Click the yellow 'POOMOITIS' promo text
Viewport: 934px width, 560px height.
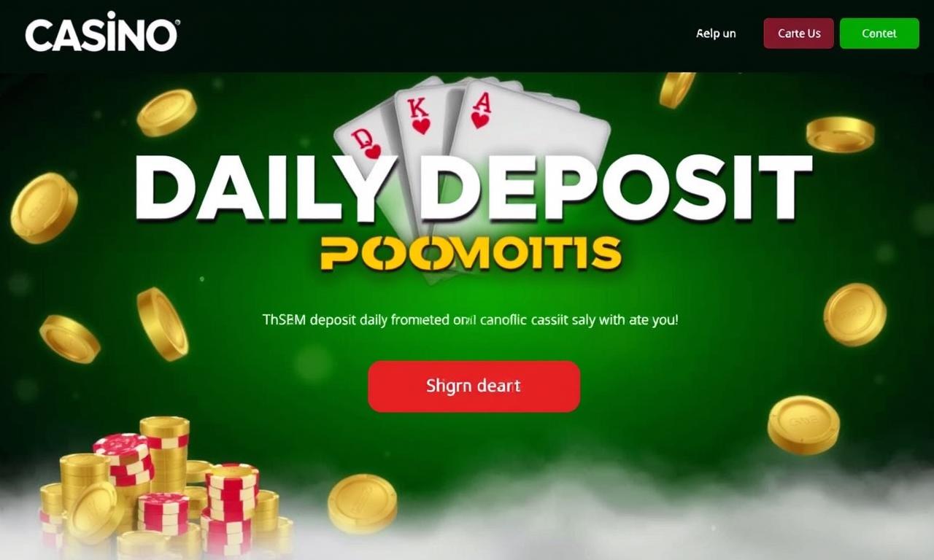pos(471,253)
